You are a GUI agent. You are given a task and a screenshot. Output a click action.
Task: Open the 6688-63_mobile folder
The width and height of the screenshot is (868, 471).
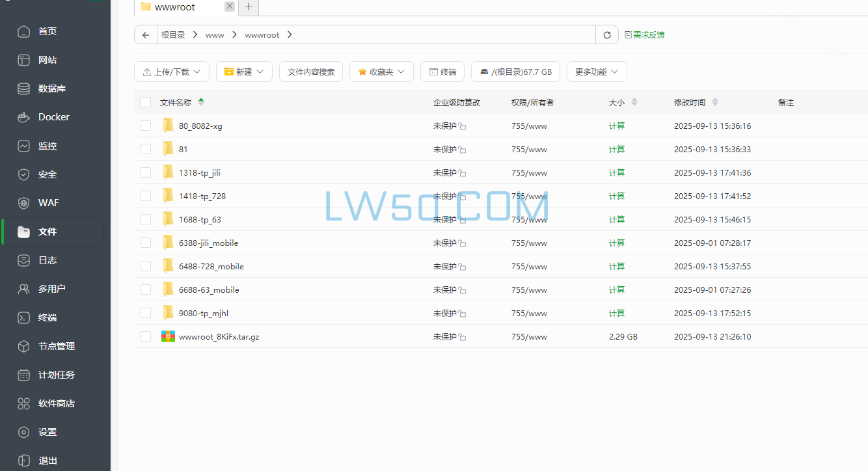[x=208, y=289]
